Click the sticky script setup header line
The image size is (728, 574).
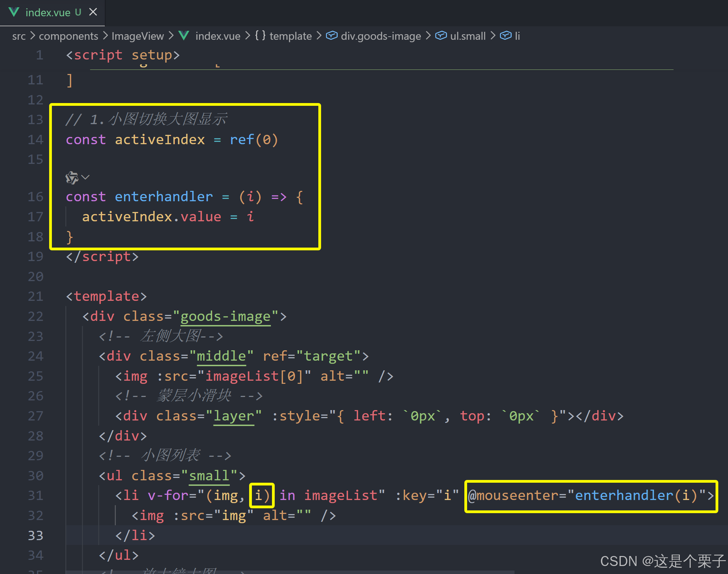click(x=122, y=55)
